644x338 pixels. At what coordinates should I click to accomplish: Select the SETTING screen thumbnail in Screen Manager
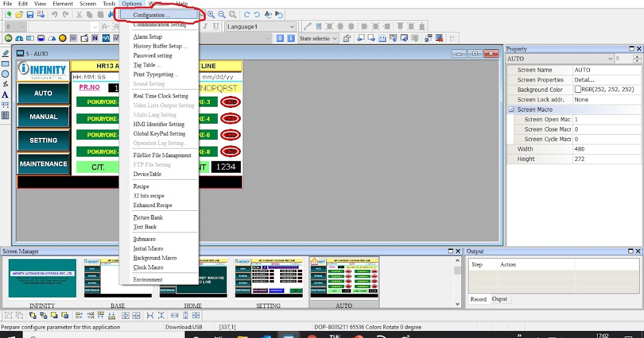[x=268, y=277]
